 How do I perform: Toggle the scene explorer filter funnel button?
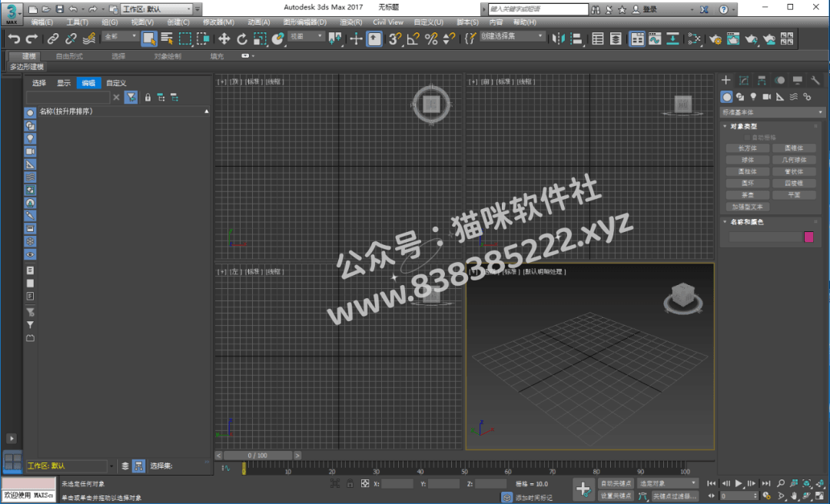point(131,98)
